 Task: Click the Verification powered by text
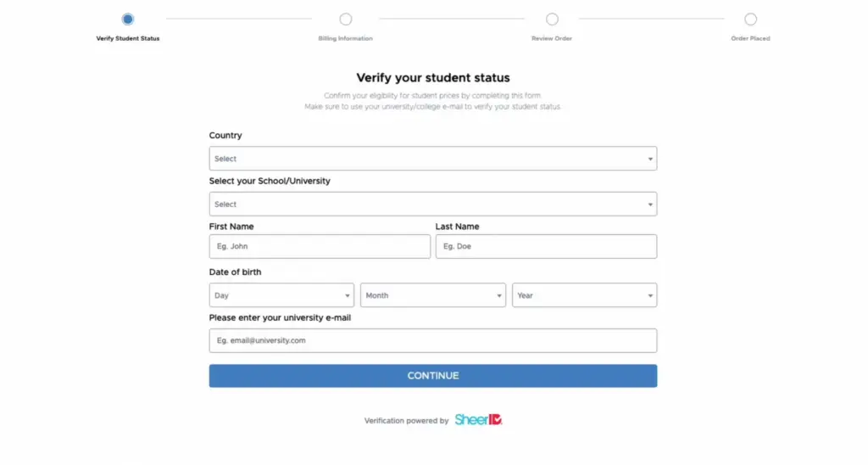pyautogui.click(x=406, y=421)
